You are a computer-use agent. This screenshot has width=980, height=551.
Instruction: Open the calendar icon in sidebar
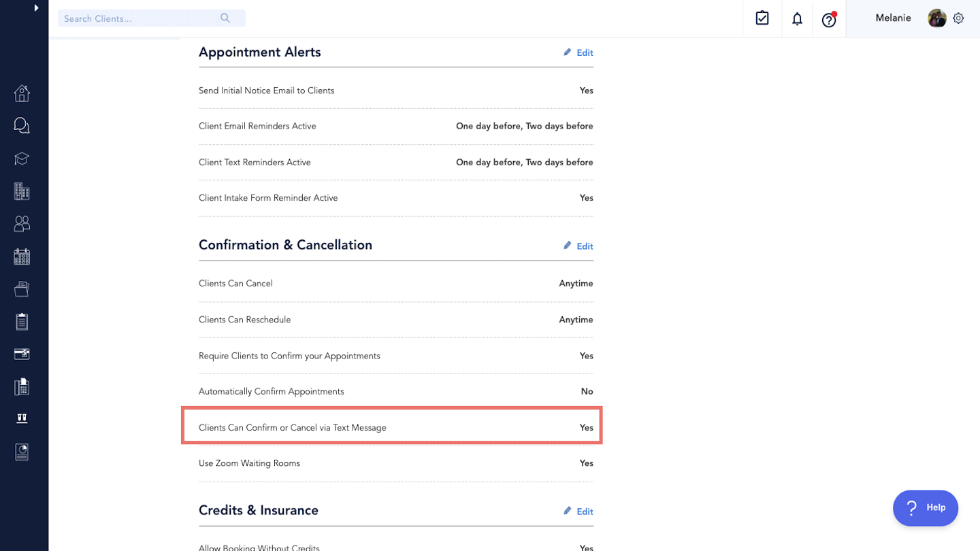click(x=22, y=256)
